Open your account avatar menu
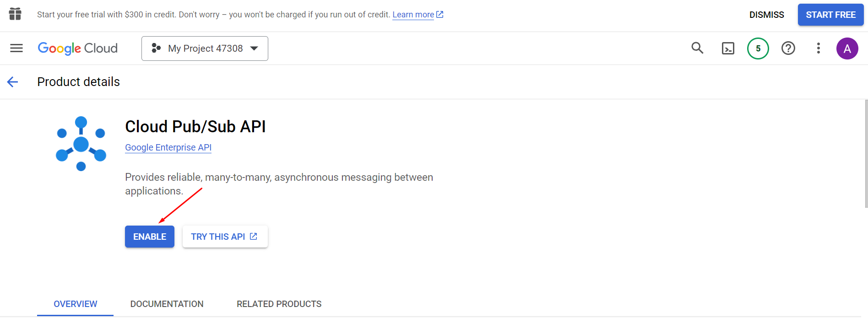The width and height of the screenshot is (868, 318). click(847, 48)
